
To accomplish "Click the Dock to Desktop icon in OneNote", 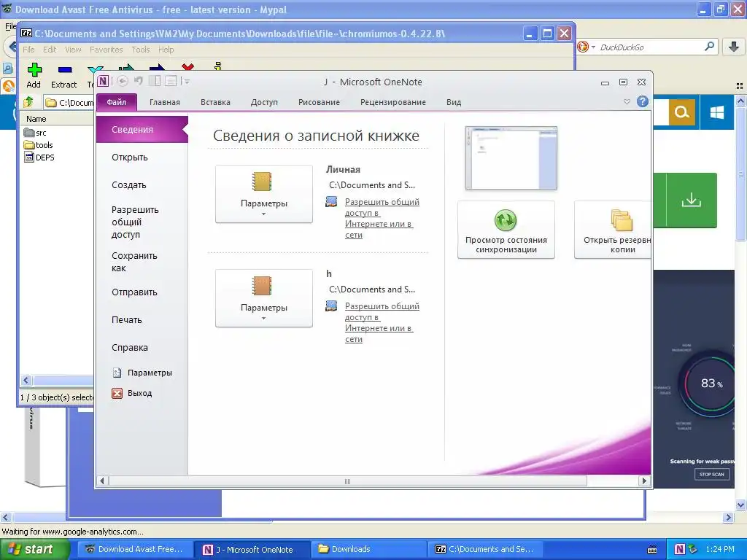I will [x=155, y=81].
